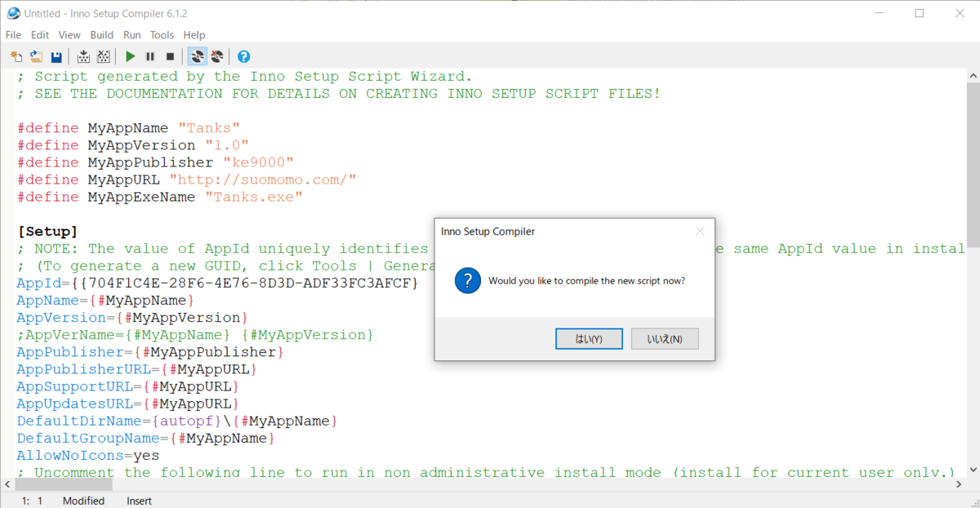Click the Compile toolbar icon
980x508 pixels.
pos(83,56)
